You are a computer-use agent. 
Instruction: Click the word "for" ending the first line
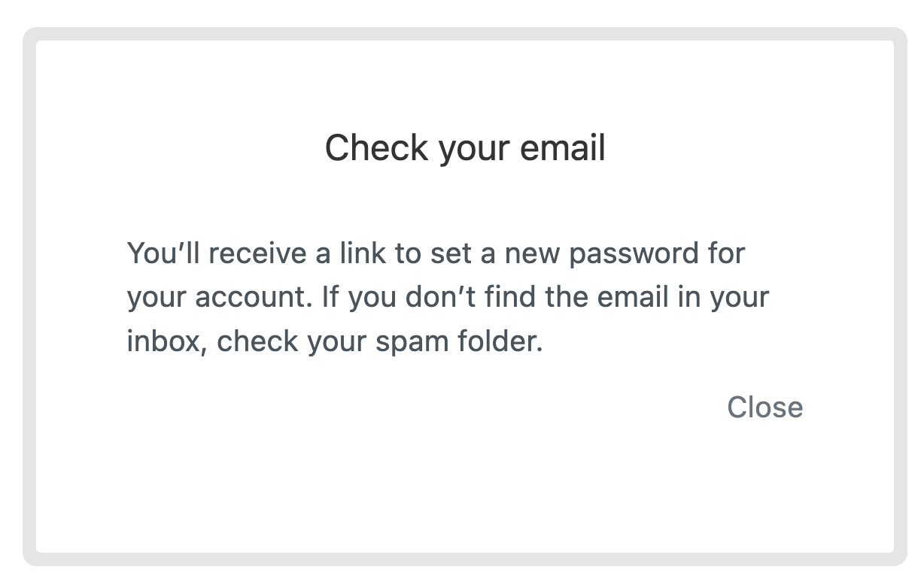725,253
